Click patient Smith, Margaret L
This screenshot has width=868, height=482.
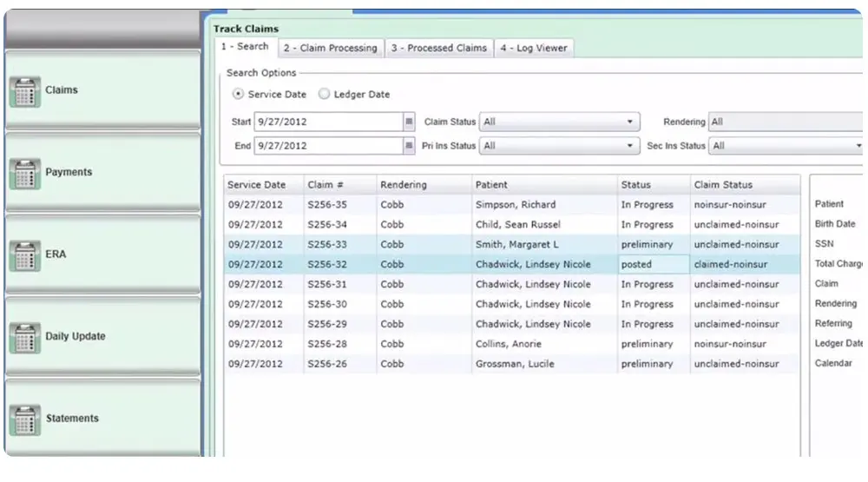517,244
